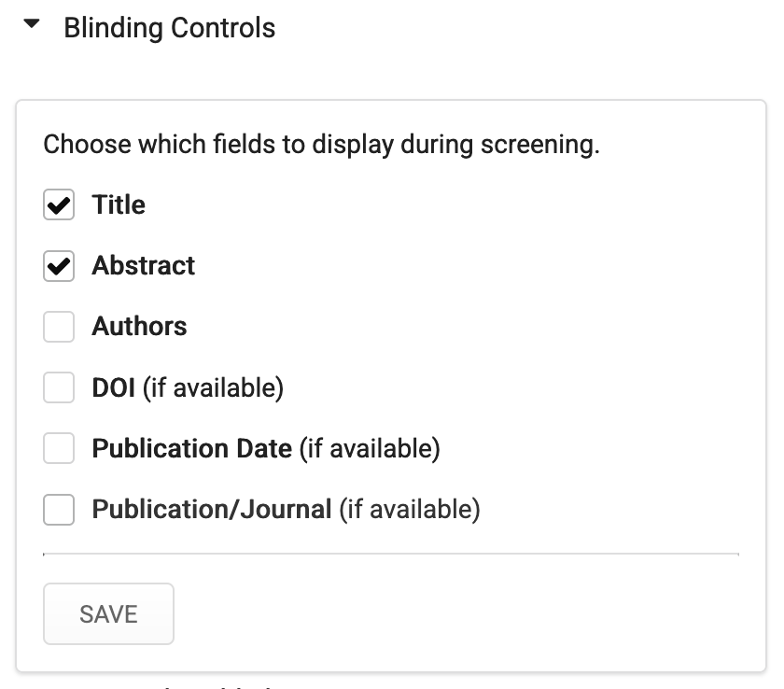Click '(if available)' note beside Publication/Journal
The image size is (784, 689).
(409, 510)
